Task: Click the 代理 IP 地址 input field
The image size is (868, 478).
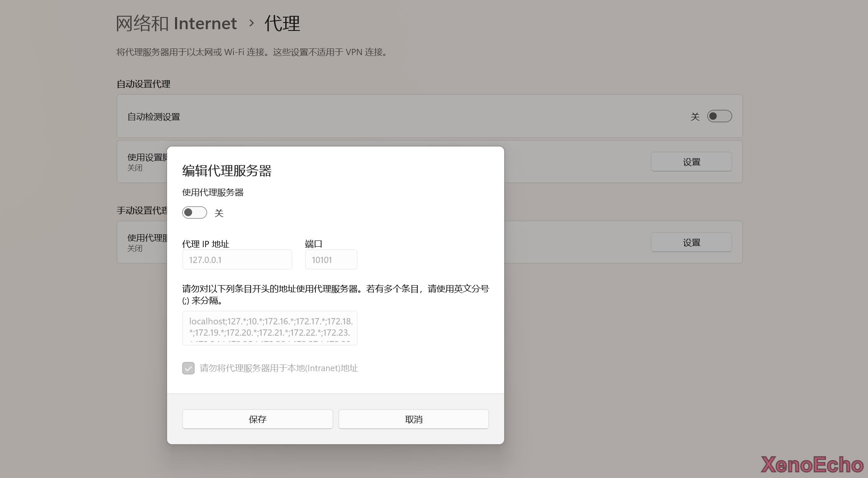Action: point(237,260)
